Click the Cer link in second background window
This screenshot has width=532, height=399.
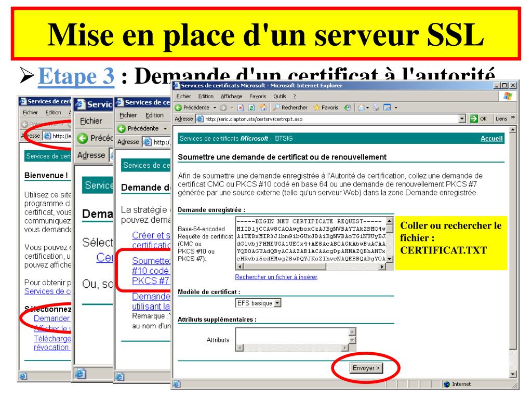coord(104,258)
